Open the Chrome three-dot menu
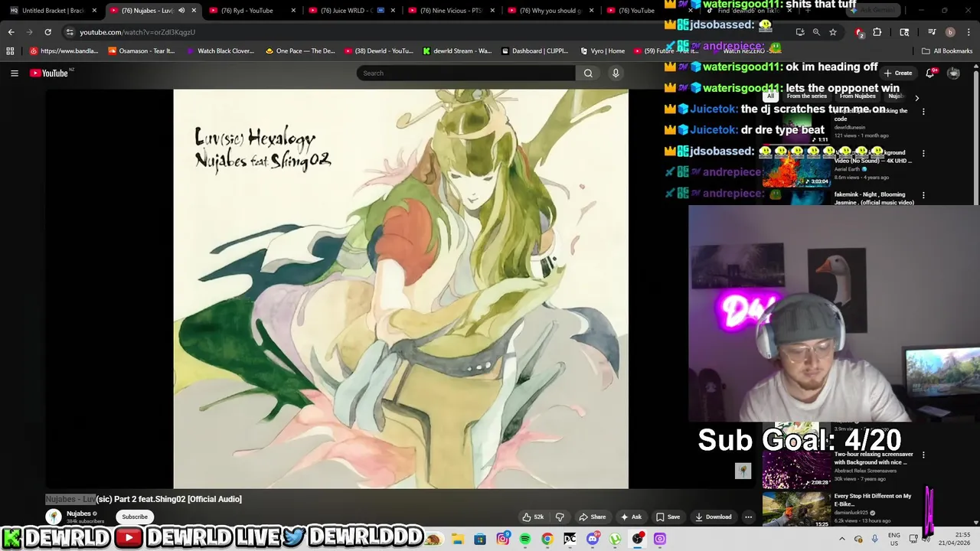Screen dimensions: 980x551 coord(969,32)
